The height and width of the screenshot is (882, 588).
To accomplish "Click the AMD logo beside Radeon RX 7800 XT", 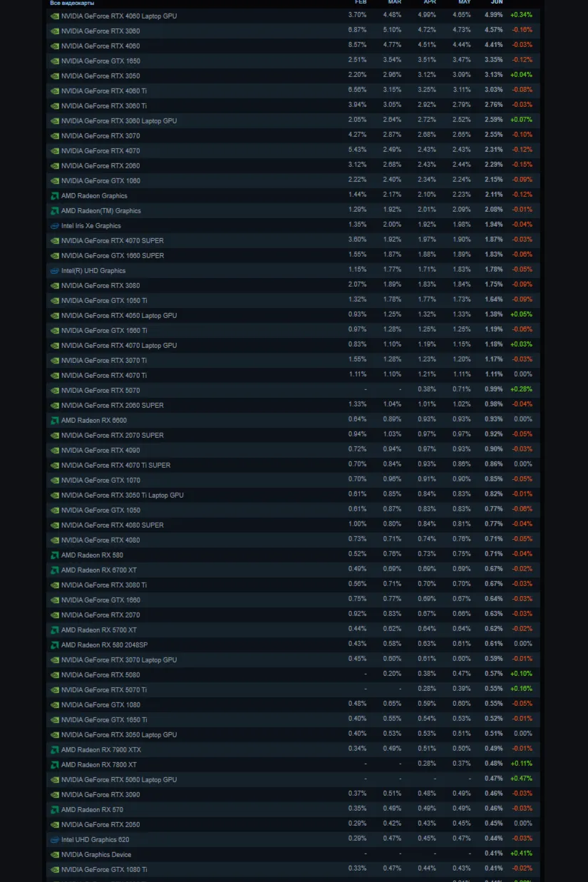I will (55, 764).
